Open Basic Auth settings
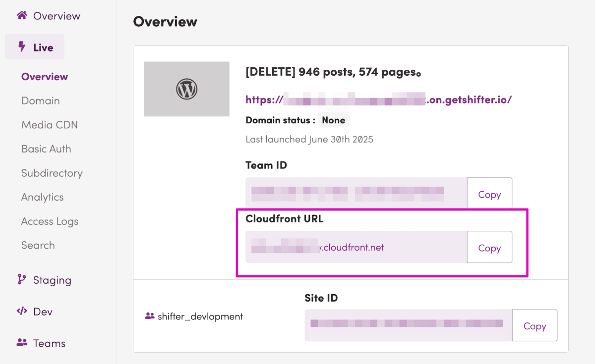Image resolution: width=595 pixels, height=364 pixels. [46, 149]
